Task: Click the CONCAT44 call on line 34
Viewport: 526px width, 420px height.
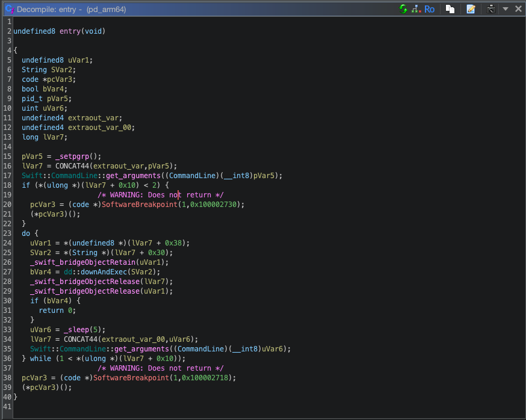Action: pyautogui.click(x=81, y=339)
